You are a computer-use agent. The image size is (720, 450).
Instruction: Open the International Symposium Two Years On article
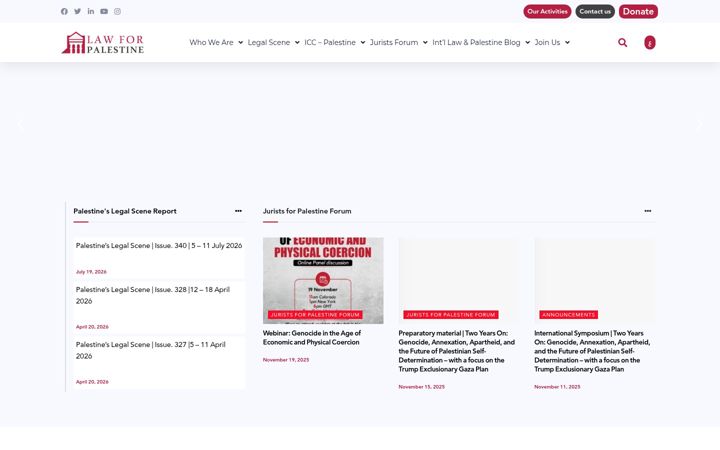click(592, 351)
